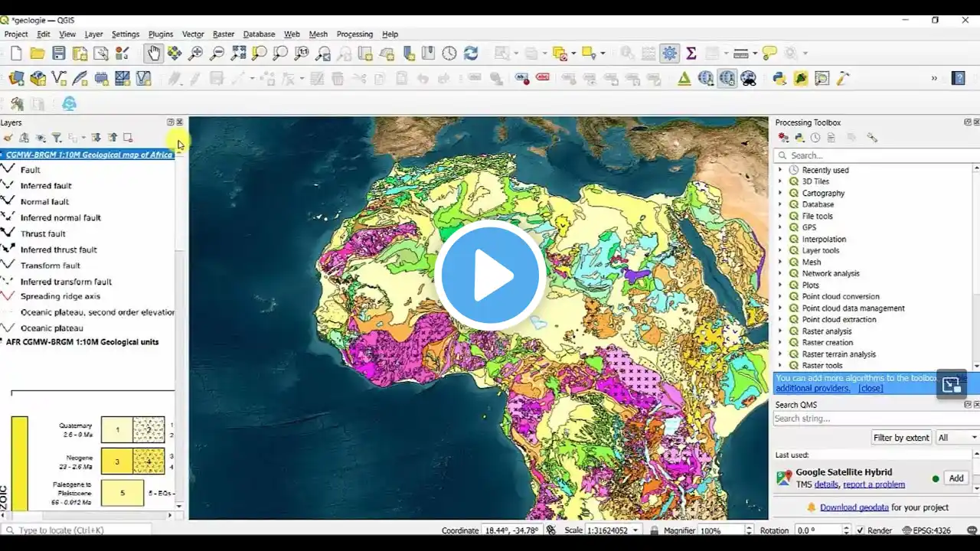Click the Processing Toolbox gear icon
This screenshot has height=551, width=980.
(x=670, y=53)
